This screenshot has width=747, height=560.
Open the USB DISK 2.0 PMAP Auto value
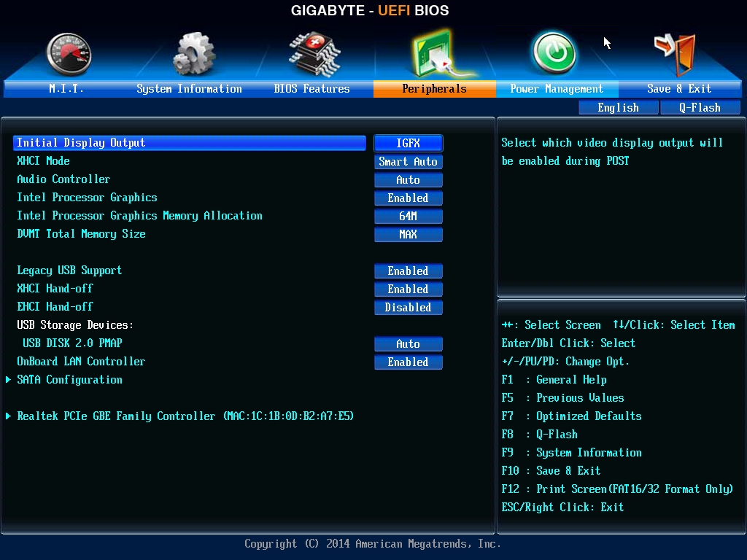click(409, 344)
